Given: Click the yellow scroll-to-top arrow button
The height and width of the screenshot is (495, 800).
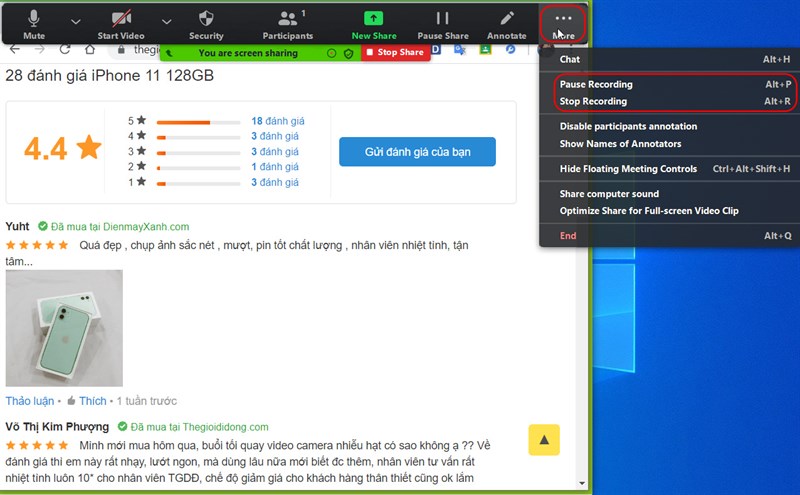Looking at the screenshot, I should [x=544, y=440].
